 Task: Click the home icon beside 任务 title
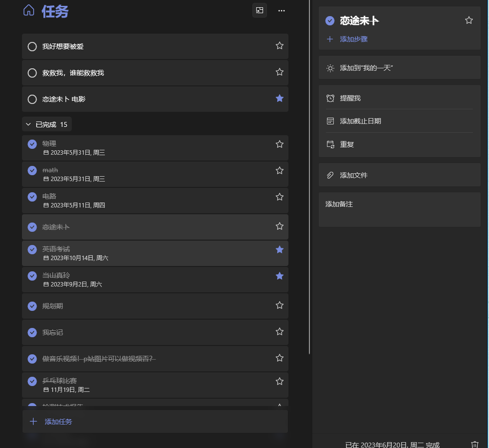pyautogui.click(x=29, y=10)
